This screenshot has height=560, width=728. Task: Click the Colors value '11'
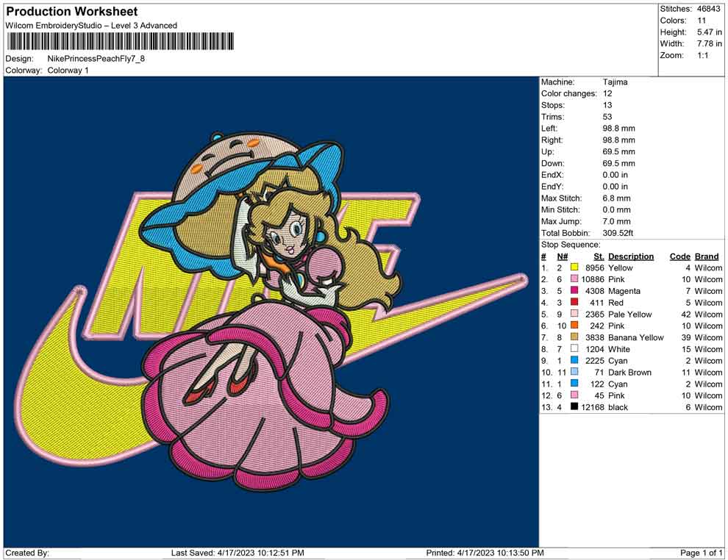click(701, 21)
